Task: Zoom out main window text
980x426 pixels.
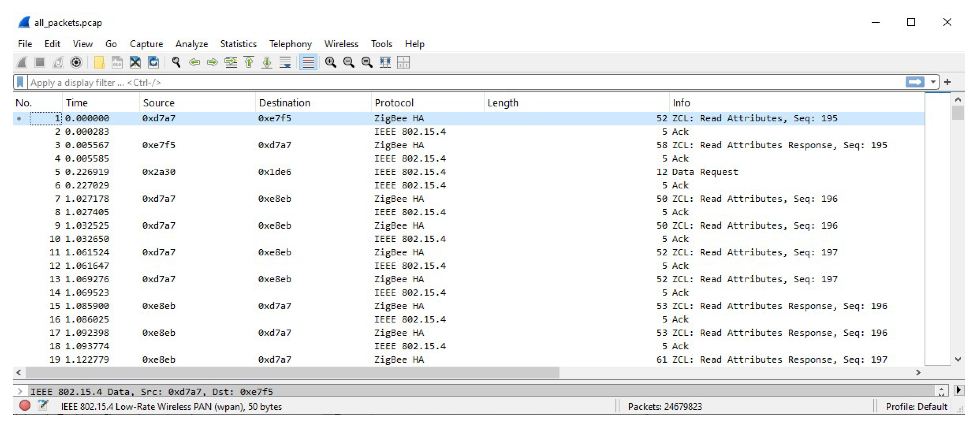Action: 349,62
